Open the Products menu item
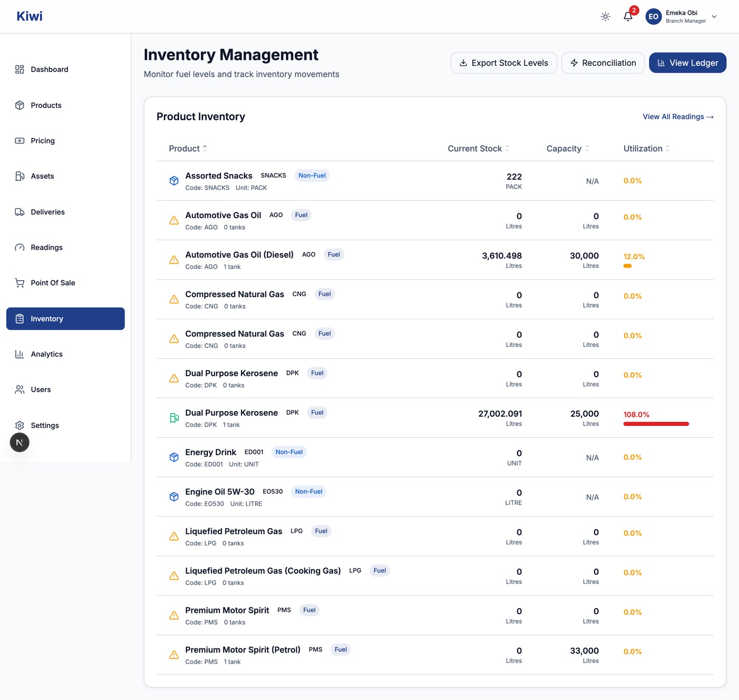 pos(65,105)
